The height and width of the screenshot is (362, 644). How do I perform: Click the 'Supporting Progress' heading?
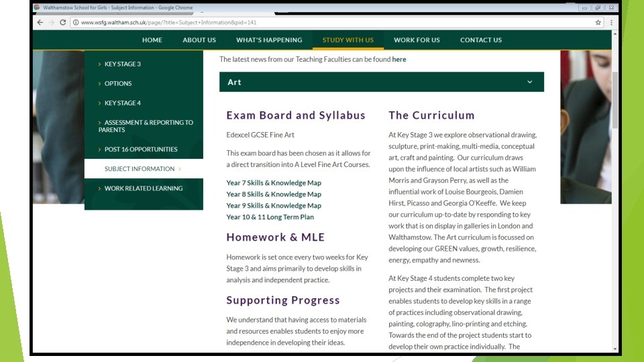(283, 300)
